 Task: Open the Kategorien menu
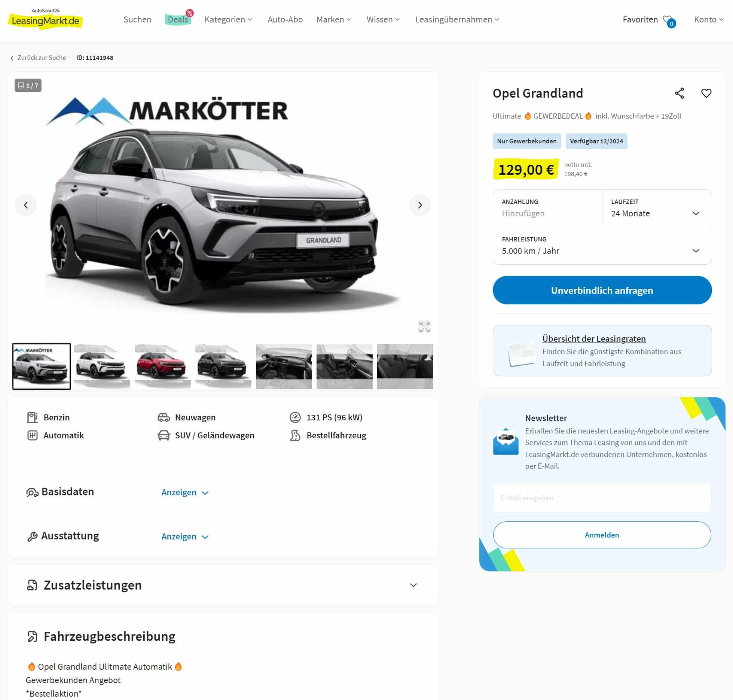pyautogui.click(x=228, y=19)
